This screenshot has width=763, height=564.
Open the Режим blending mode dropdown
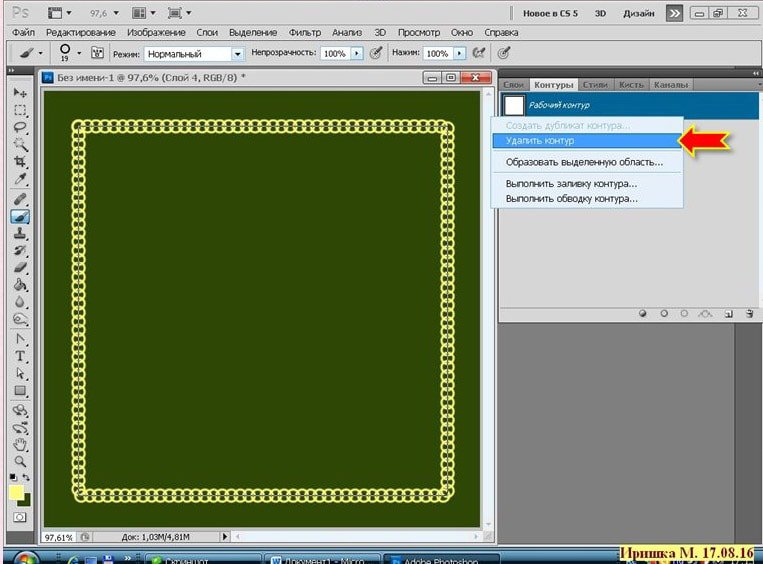[237, 53]
